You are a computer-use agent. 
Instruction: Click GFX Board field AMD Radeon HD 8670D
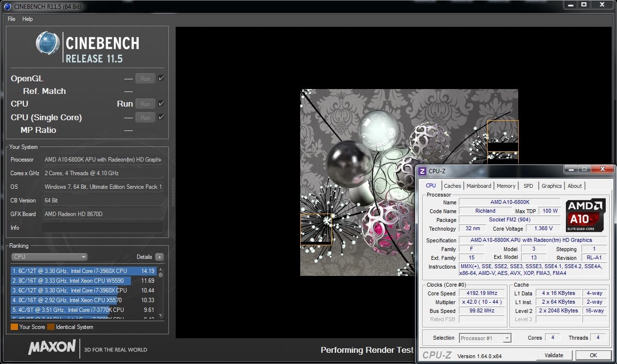tap(103, 214)
